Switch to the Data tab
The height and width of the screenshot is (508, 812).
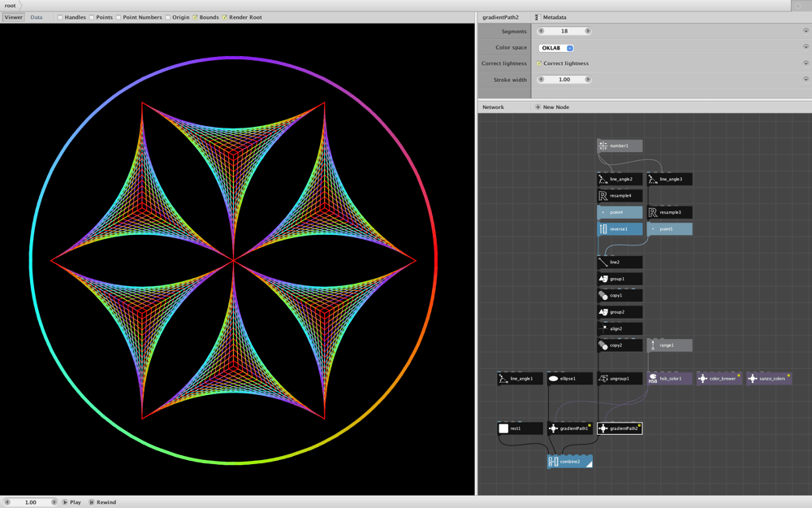point(37,17)
